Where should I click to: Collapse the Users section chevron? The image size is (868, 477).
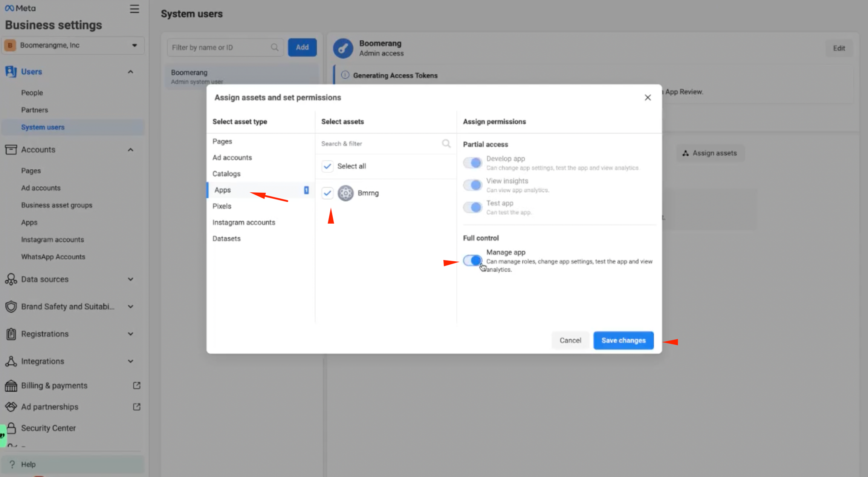tap(130, 72)
